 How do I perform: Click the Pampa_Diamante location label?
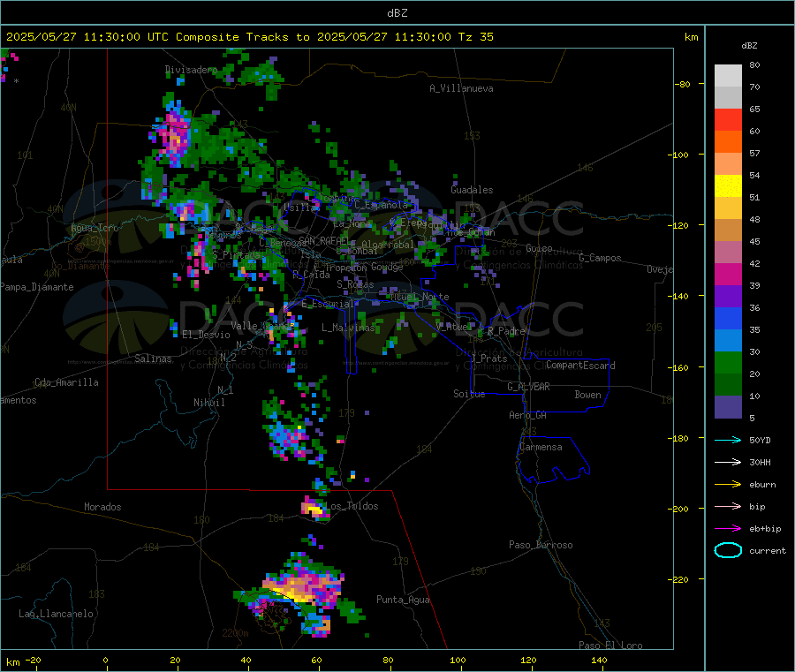click(x=36, y=287)
